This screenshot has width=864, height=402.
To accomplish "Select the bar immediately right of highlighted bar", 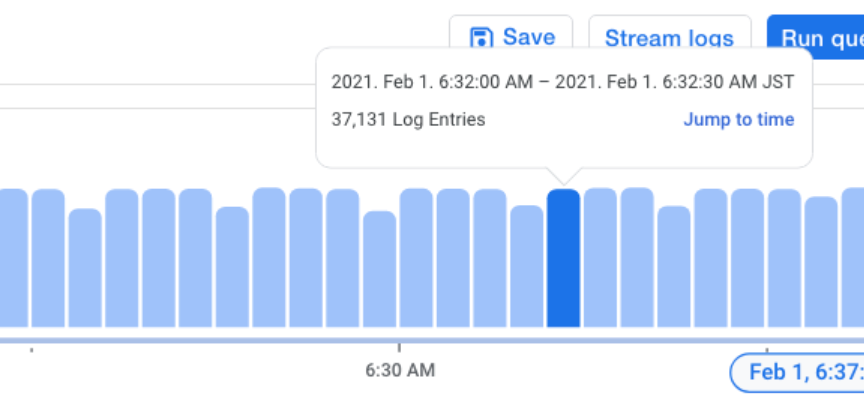I will 600,257.
